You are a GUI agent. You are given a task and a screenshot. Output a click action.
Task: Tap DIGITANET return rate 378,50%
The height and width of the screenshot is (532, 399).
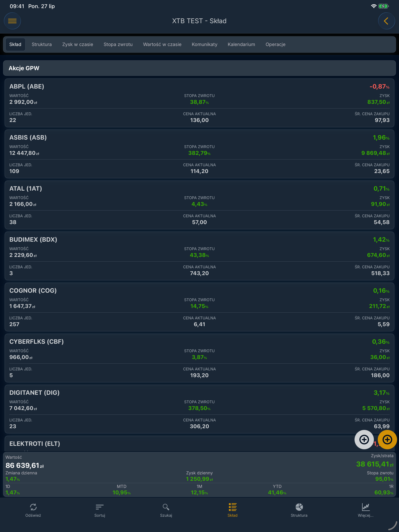click(199, 408)
